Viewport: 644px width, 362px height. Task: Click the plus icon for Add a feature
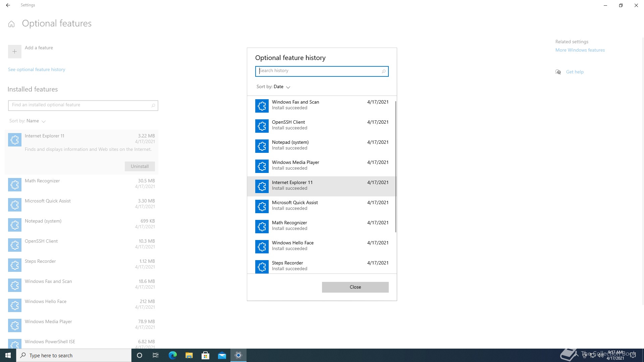(x=15, y=52)
